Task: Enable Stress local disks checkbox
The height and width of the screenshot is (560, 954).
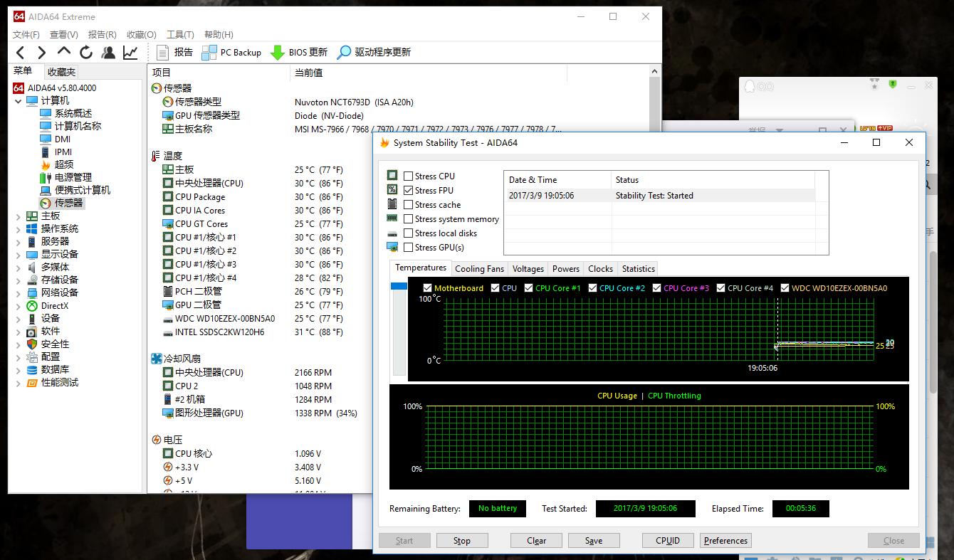Action: click(x=409, y=233)
